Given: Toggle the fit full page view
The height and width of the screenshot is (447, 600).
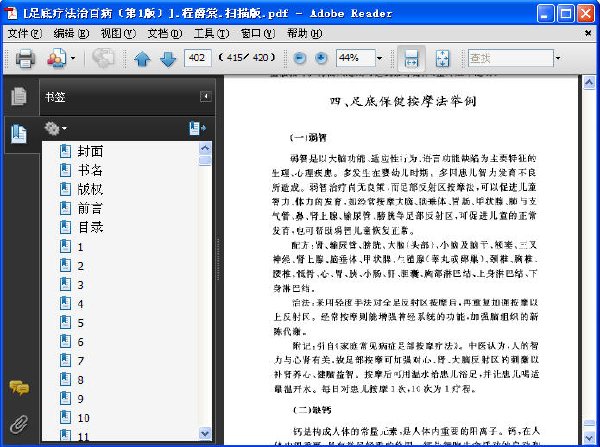Looking at the screenshot, I should click(x=442, y=58).
